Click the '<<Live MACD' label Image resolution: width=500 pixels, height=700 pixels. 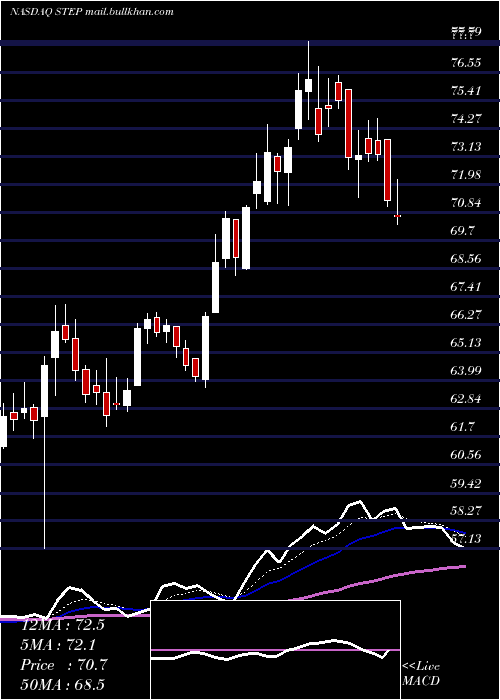(421, 673)
